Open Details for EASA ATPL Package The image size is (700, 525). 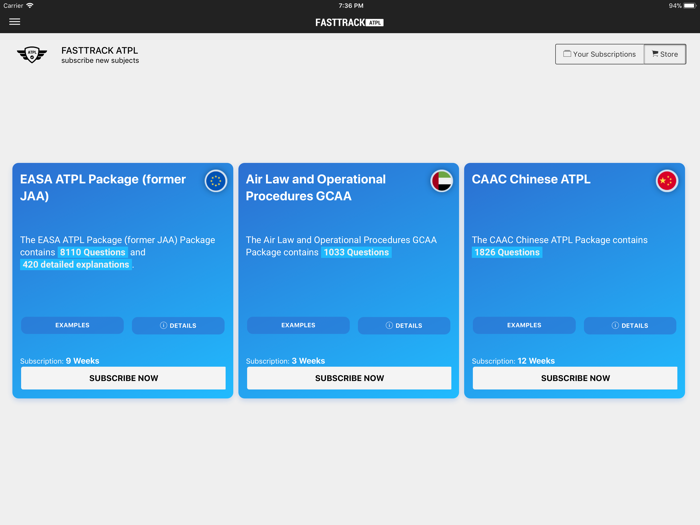coord(178,325)
